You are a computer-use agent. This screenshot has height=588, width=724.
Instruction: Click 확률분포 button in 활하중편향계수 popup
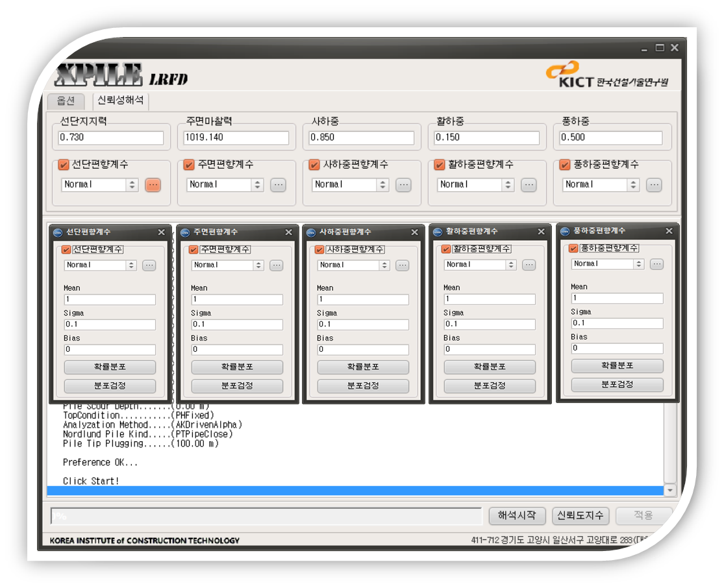pos(490,367)
